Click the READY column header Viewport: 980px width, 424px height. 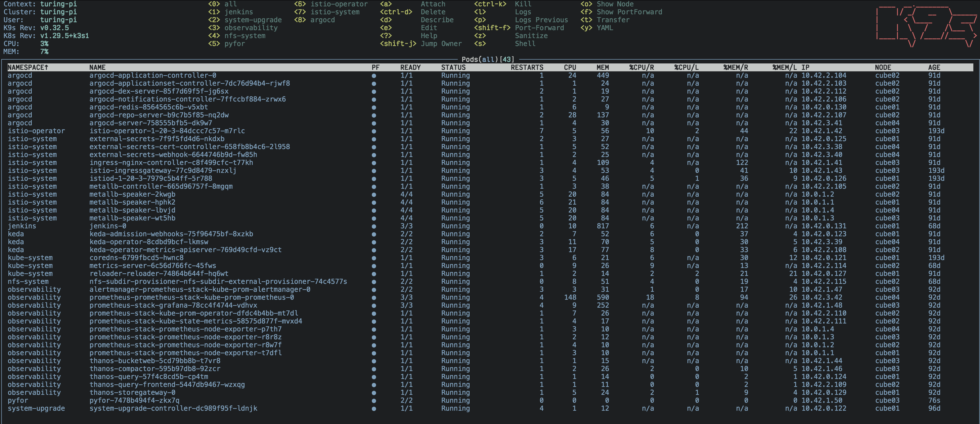(410, 67)
